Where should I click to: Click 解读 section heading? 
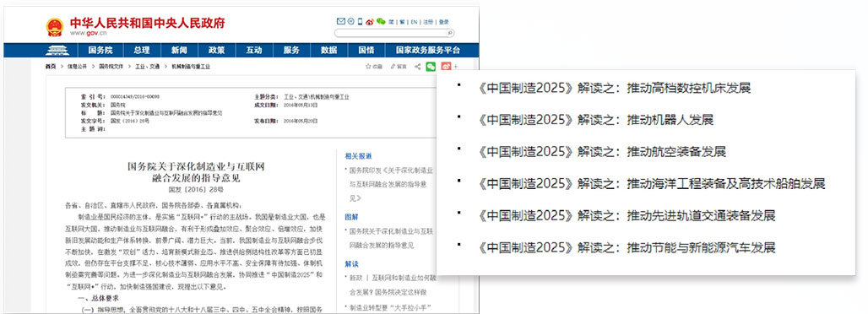pyautogui.click(x=351, y=263)
